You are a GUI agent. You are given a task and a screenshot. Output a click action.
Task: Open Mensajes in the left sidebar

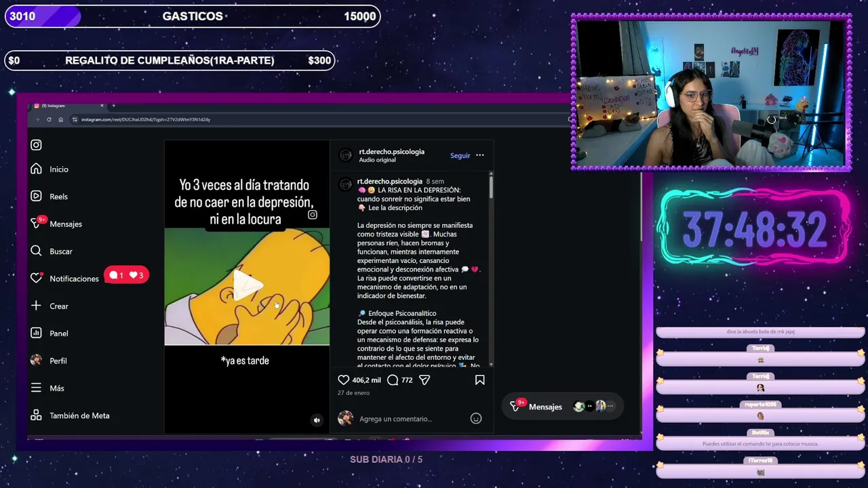coord(56,224)
